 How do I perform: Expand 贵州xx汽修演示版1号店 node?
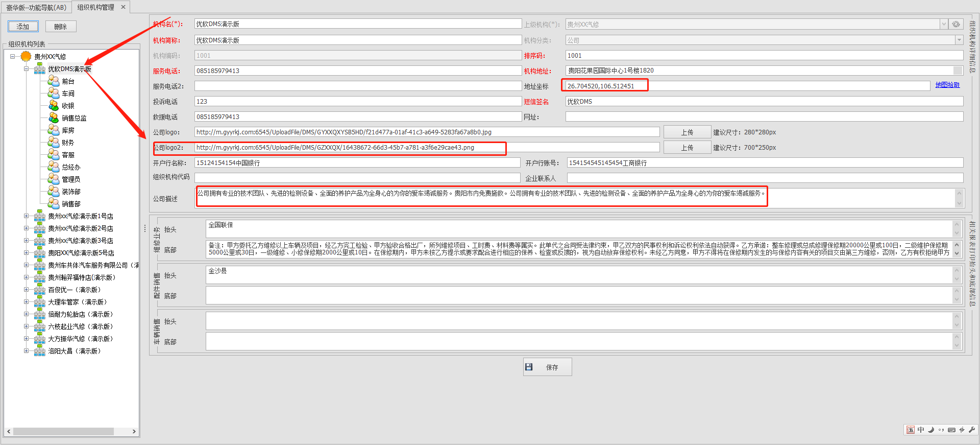coord(27,216)
